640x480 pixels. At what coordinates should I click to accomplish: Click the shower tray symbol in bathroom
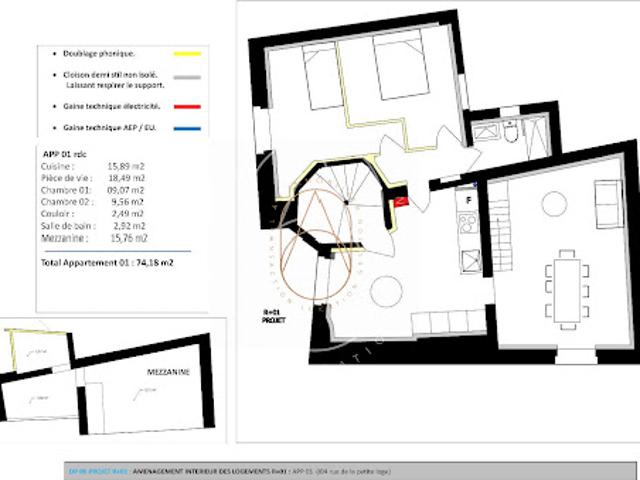[536, 137]
